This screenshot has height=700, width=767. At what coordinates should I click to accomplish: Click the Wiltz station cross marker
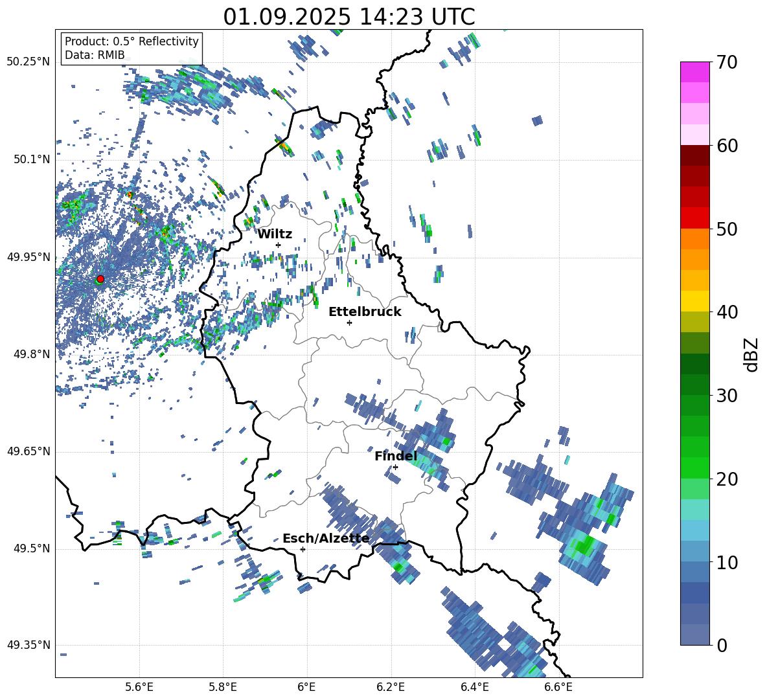pyautogui.click(x=279, y=245)
